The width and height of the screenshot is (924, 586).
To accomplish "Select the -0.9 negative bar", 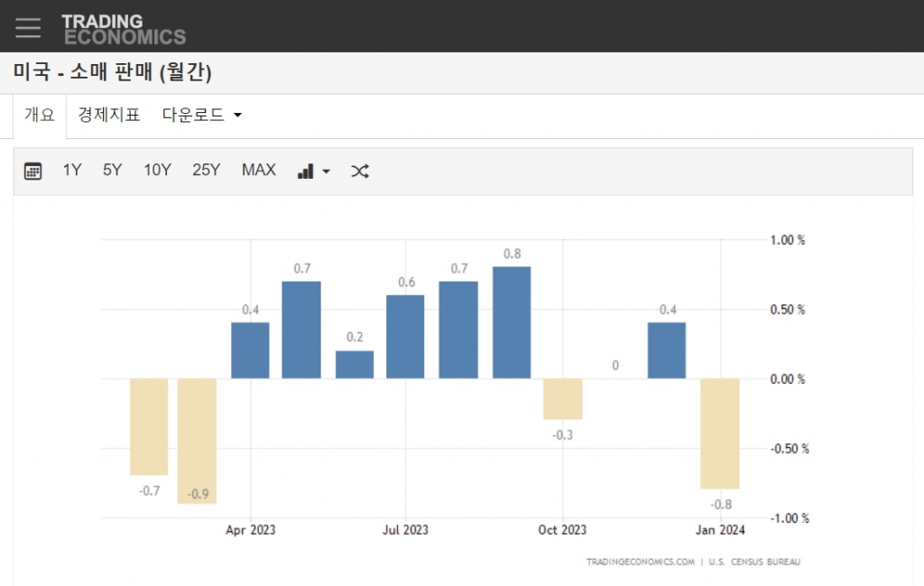I will tap(197, 441).
